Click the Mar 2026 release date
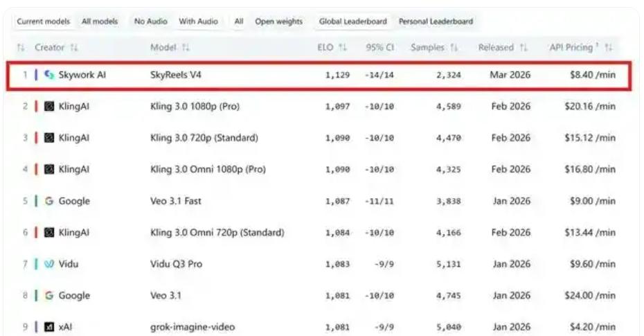The width and height of the screenshot is (644, 336). click(510, 75)
